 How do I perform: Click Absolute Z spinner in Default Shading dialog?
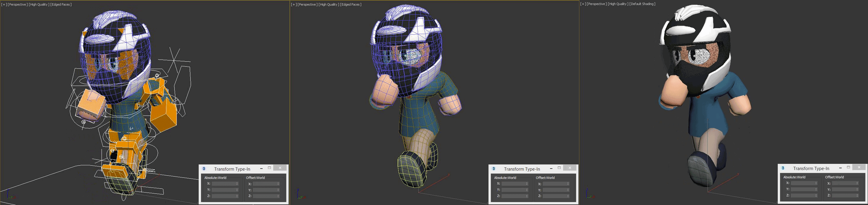click(816, 195)
